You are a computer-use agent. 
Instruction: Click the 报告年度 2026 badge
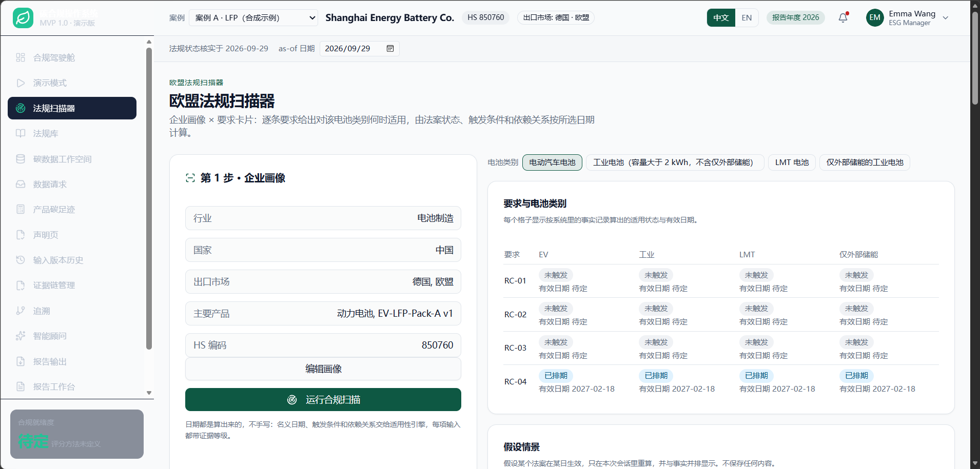pyautogui.click(x=795, y=17)
